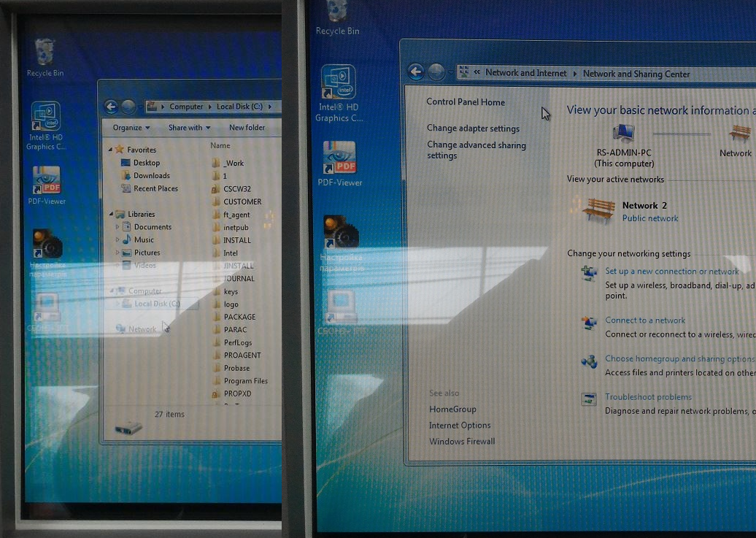
Task: Collapse the Libraries group in the navigation pane
Action: (110, 214)
